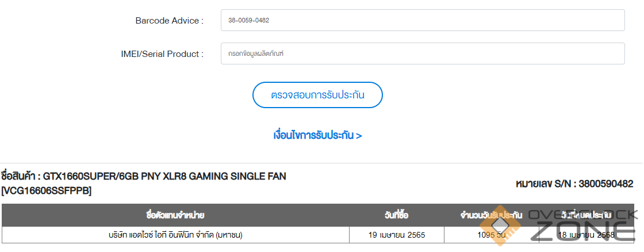Click the IMEI/Serial Product input field
The width and height of the screenshot is (644, 252).
pyautogui.click(x=422, y=54)
